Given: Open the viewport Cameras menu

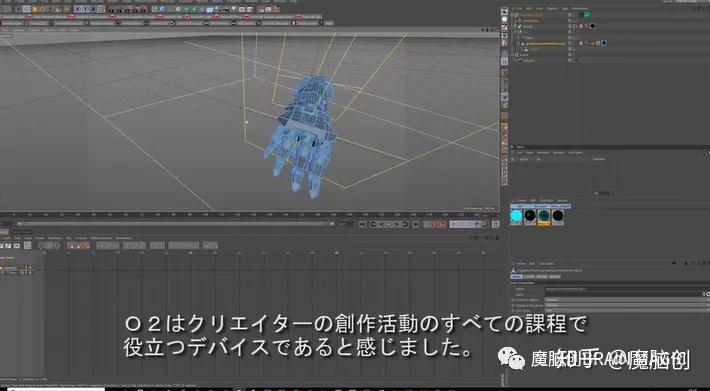Looking at the screenshot, I should (x=19, y=30).
